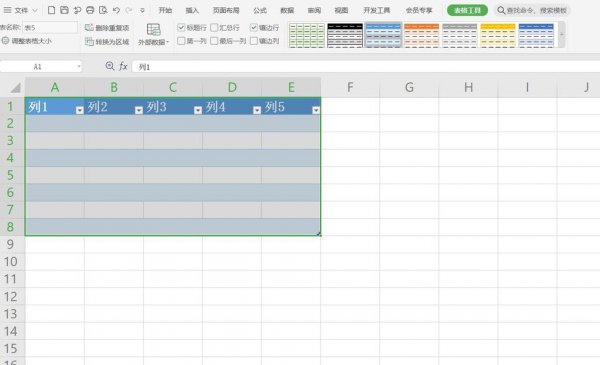Select row 12 header

tap(11, 297)
